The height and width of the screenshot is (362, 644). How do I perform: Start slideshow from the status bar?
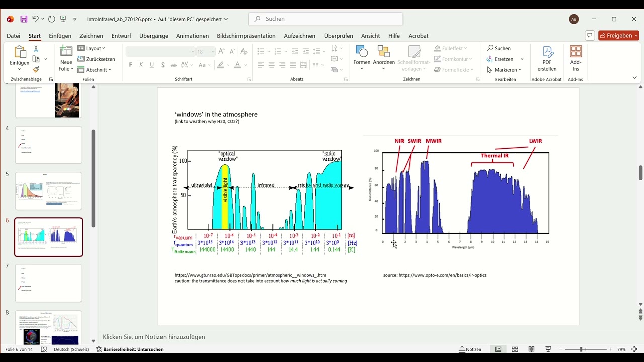click(548, 349)
